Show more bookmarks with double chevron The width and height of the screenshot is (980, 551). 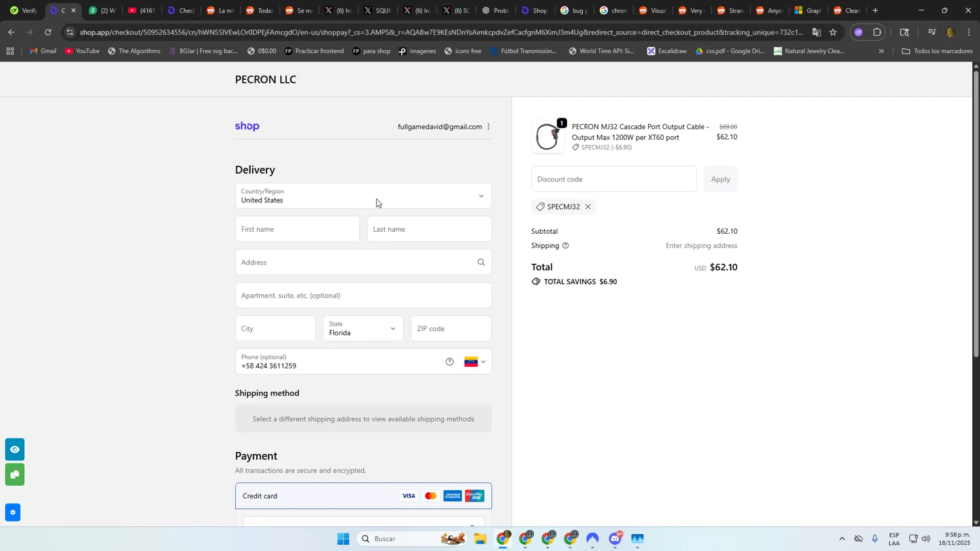881,51
